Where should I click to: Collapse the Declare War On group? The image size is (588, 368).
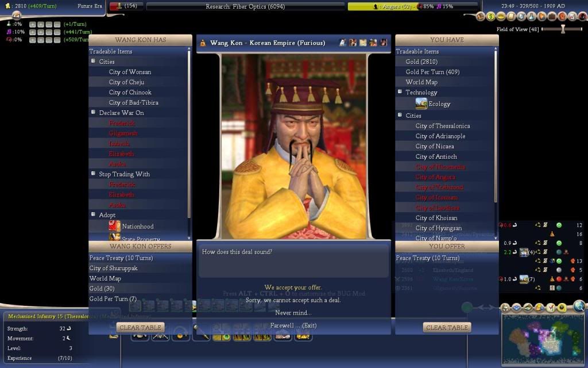[93, 112]
